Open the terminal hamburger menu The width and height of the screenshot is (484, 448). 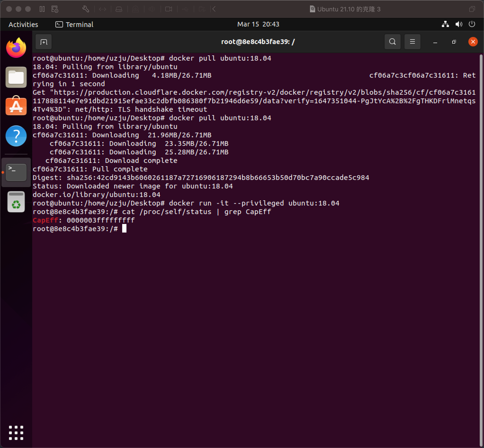click(412, 42)
